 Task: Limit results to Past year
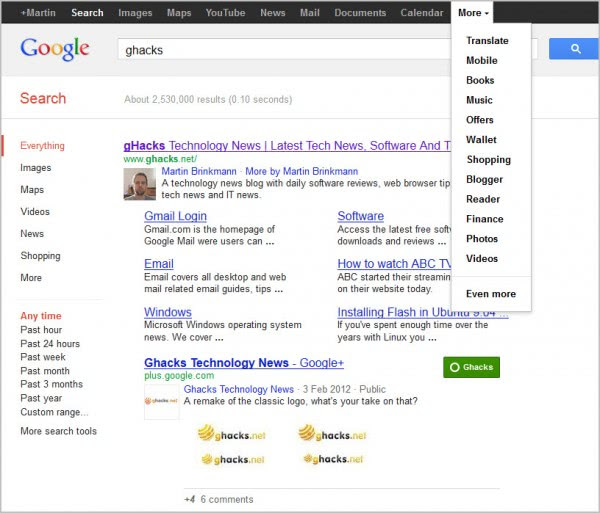41,398
